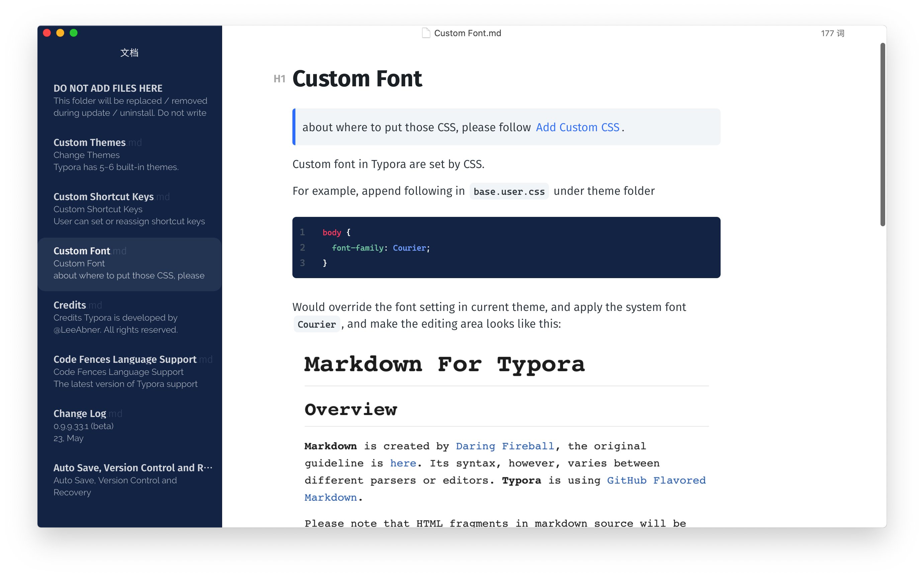
Task: Click the 'Typora has 5~6 built-in themes' text
Action: (116, 167)
